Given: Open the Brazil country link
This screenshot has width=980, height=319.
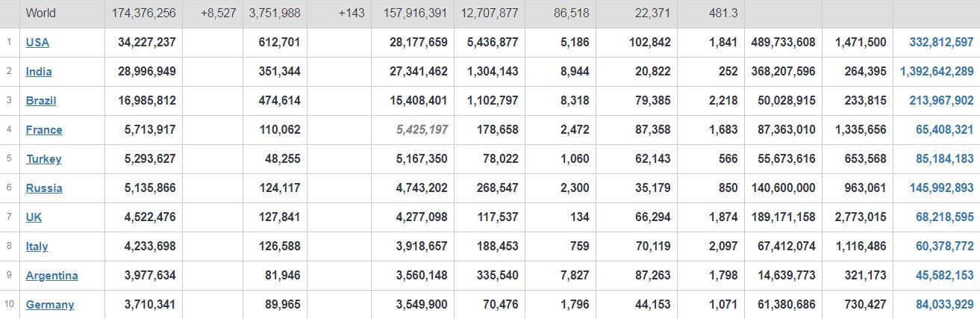Looking at the screenshot, I should point(41,101).
